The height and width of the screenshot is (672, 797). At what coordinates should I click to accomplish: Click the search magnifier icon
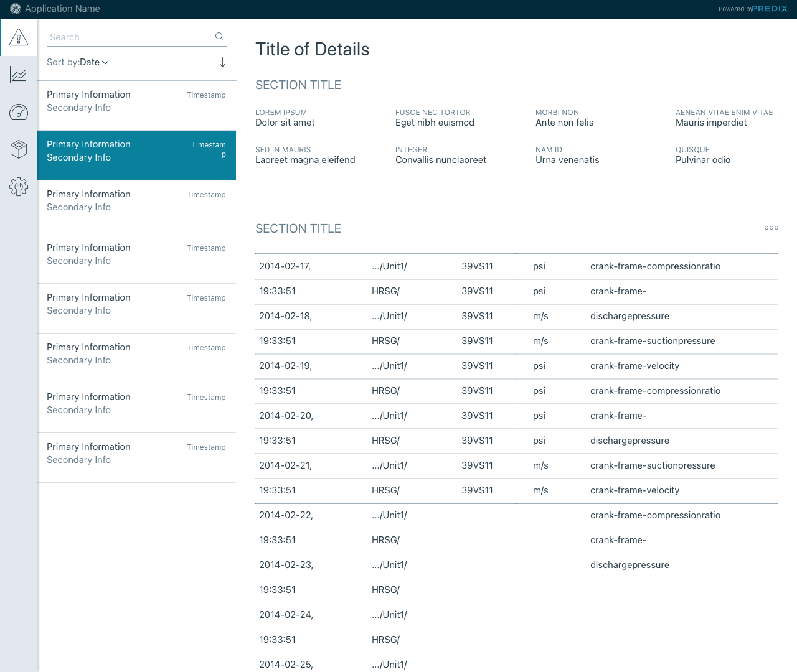tap(219, 37)
